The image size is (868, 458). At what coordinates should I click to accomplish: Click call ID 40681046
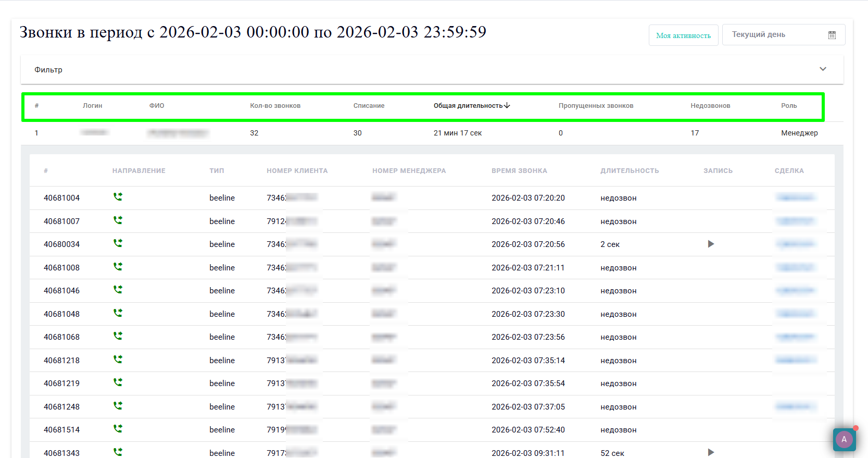click(x=62, y=291)
